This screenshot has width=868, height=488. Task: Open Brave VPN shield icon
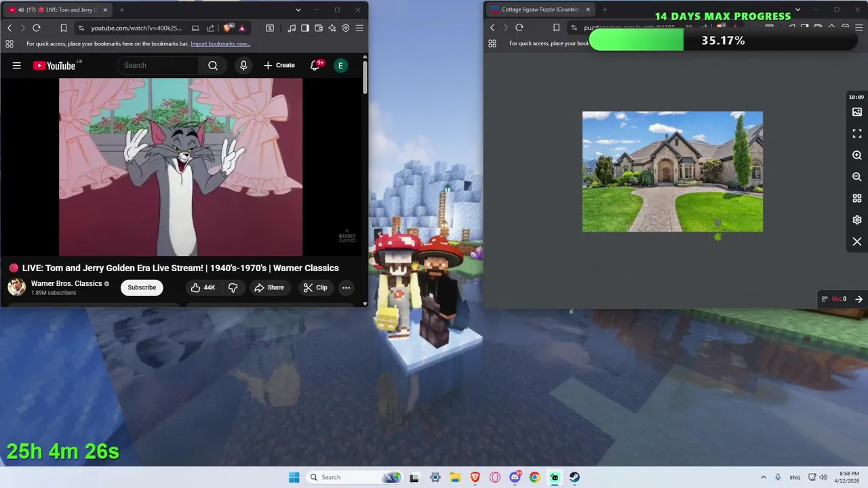click(346, 28)
